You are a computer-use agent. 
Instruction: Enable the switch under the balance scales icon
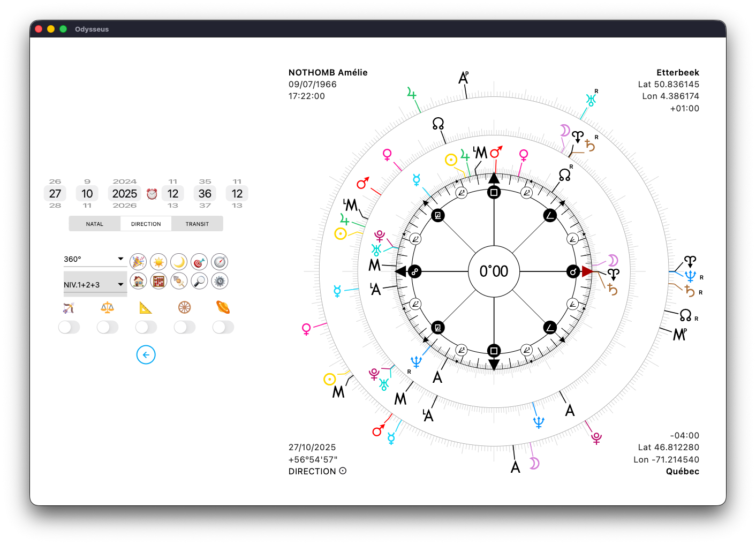pos(108,327)
